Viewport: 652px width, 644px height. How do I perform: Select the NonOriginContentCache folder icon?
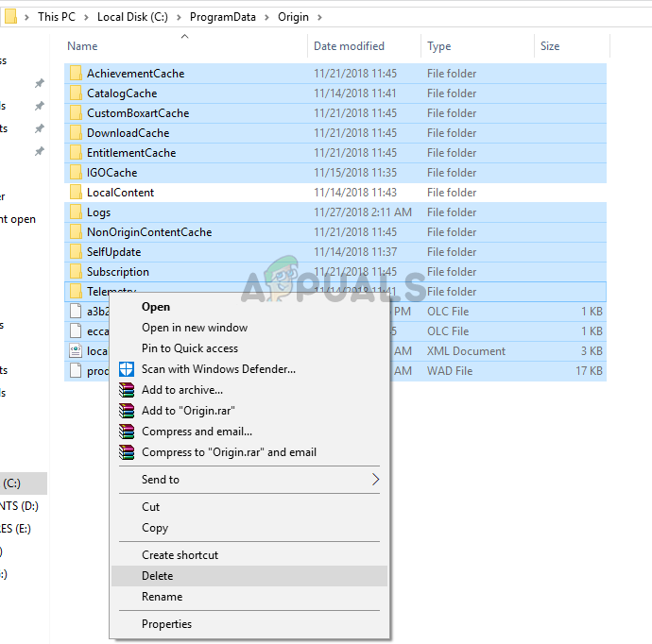[76, 232]
